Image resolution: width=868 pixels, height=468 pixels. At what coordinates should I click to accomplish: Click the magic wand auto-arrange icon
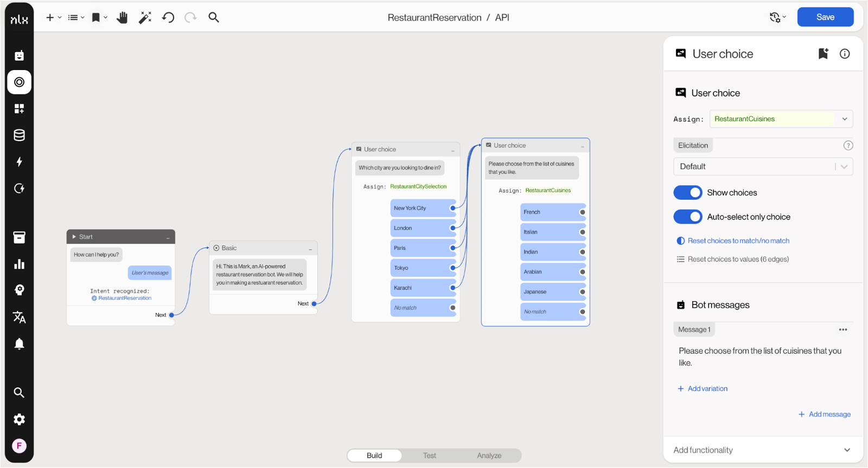(x=145, y=17)
